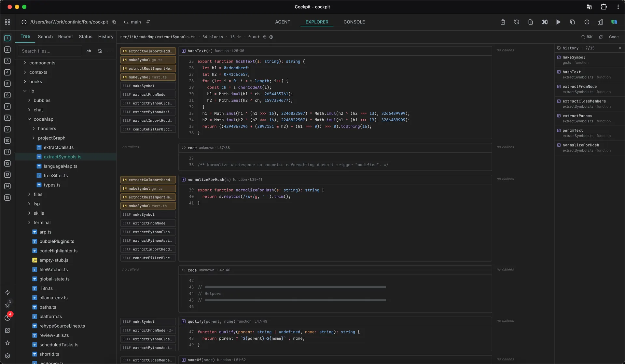Click the star icon above the settings gear
The height and width of the screenshot is (364, 625).
click(7, 343)
